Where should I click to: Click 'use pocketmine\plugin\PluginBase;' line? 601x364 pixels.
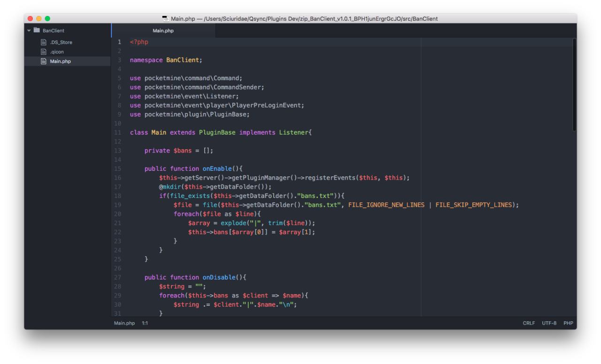[x=189, y=114]
